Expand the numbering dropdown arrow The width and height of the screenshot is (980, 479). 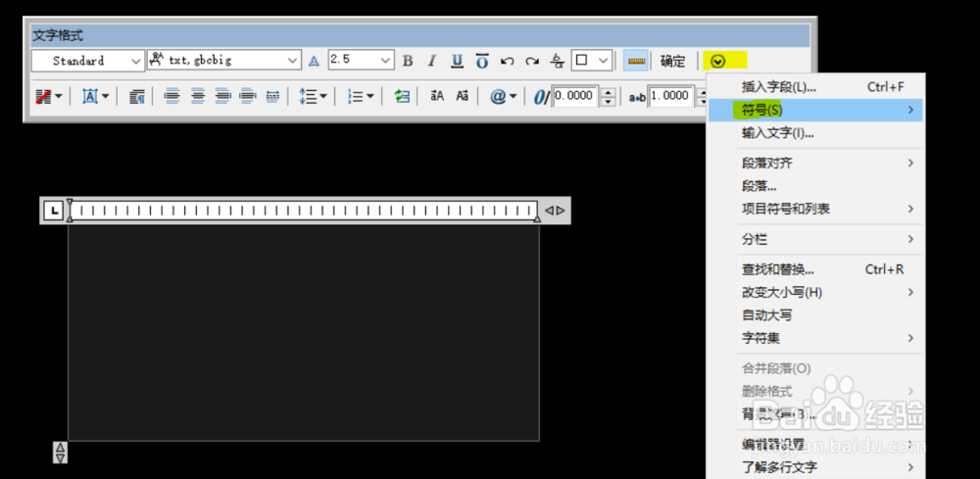tap(370, 97)
